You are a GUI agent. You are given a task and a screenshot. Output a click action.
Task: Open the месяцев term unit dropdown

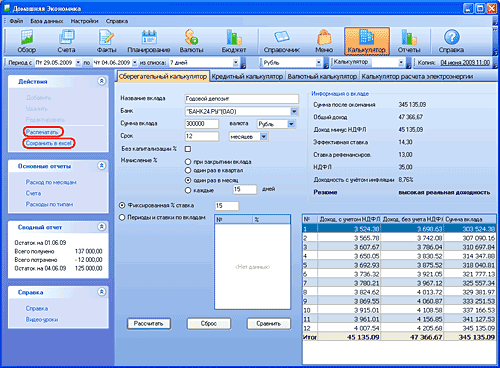coord(264,136)
